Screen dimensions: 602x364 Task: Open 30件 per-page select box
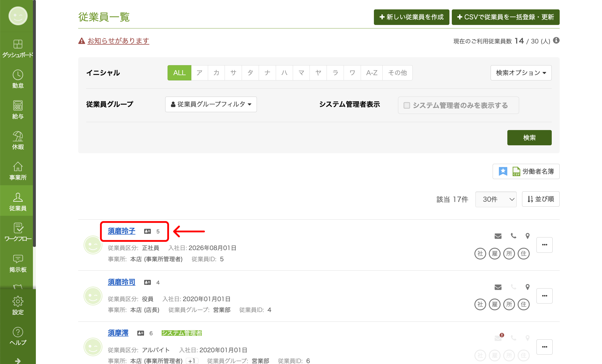[x=496, y=199]
